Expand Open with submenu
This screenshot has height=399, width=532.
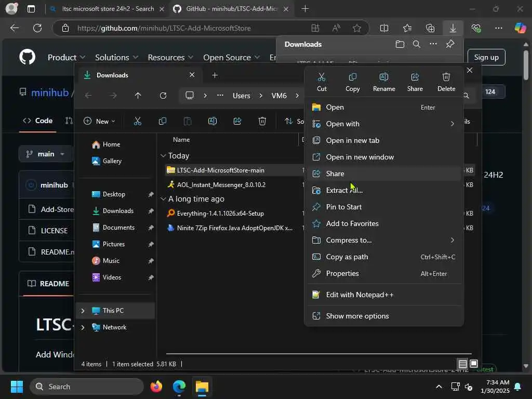384,124
